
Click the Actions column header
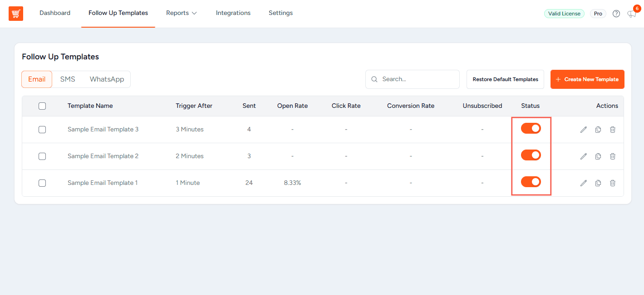[607, 106]
